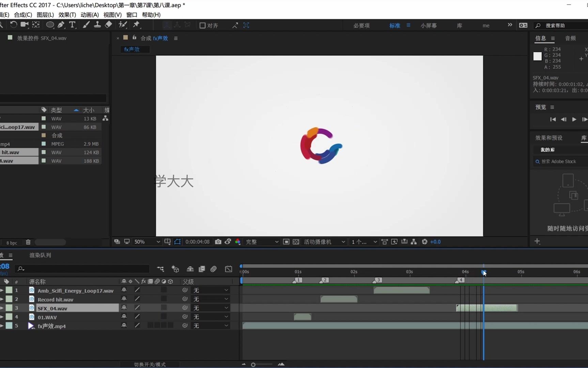
Task: Select the Eraser tool
Action: click(108, 25)
